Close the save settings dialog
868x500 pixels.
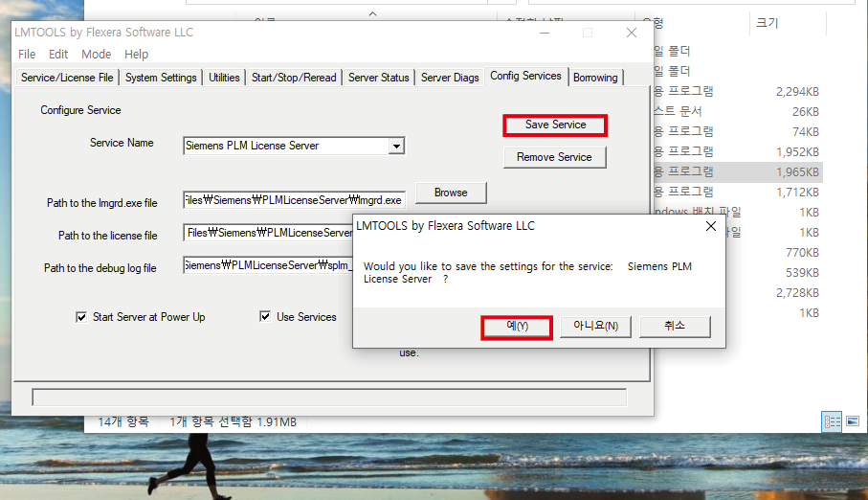[x=711, y=226]
